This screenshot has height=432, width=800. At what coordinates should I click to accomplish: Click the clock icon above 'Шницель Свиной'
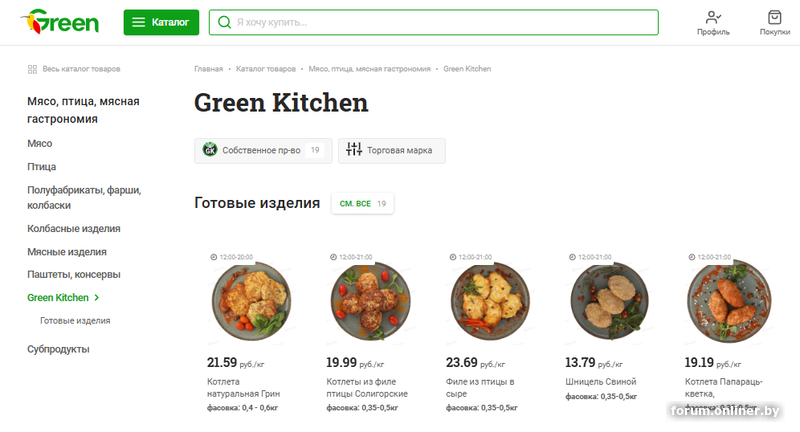click(x=572, y=257)
